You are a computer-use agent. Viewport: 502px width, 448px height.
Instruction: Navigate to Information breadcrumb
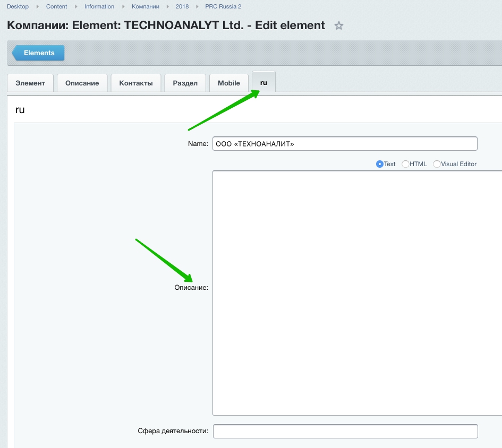(99, 6)
